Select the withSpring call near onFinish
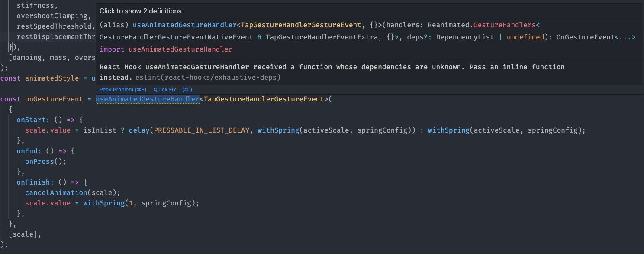 coord(103,203)
